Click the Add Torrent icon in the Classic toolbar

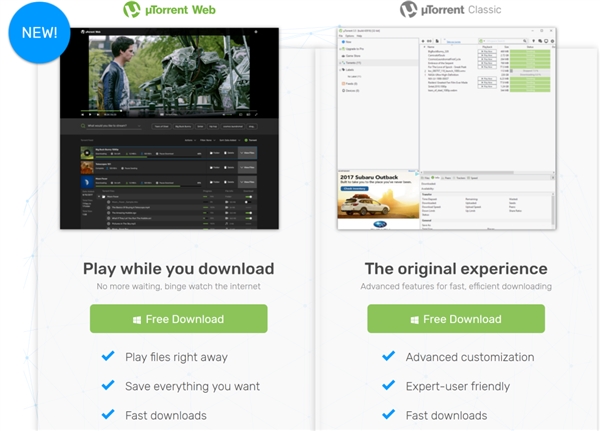coord(423,41)
